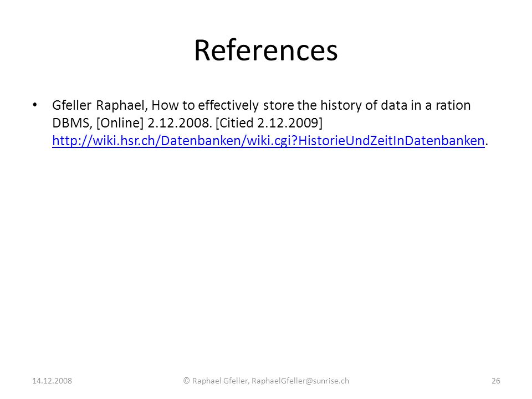Click slide number 26 in the footer
This screenshot has height=399, width=532.
(495, 381)
